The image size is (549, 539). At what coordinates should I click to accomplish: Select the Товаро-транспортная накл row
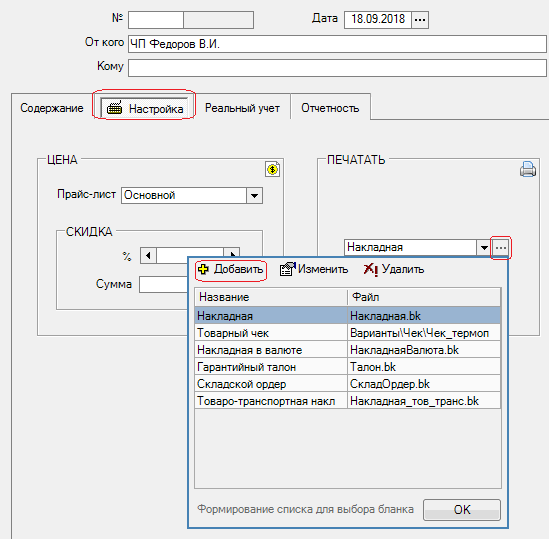click(x=348, y=401)
